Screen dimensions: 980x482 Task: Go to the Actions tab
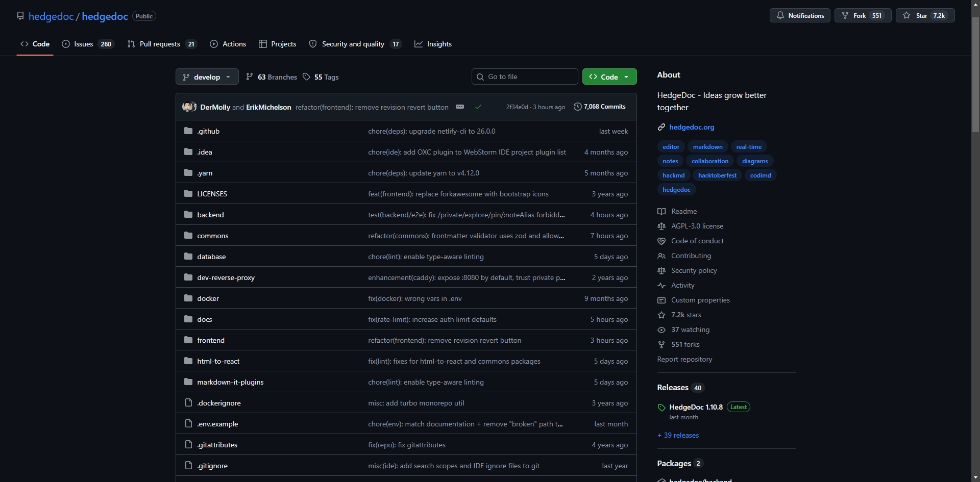[x=228, y=44]
